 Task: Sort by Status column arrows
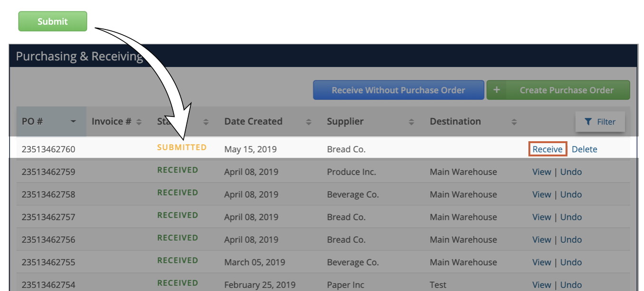pyautogui.click(x=206, y=122)
